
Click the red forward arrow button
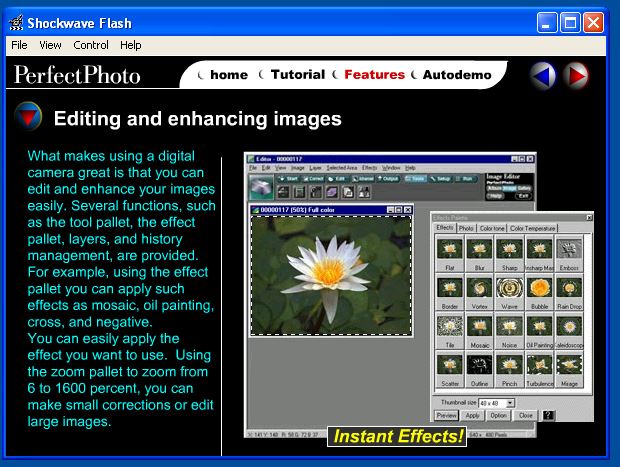pyautogui.click(x=575, y=75)
